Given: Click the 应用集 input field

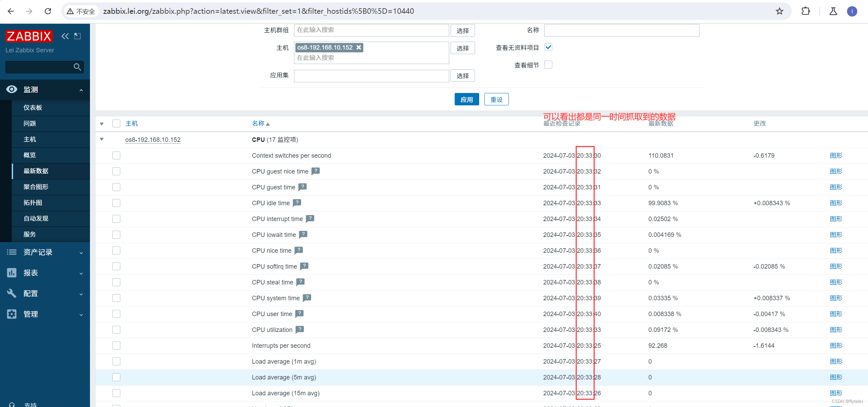Looking at the screenshot, I should pyautogui.click(x=371, y=76).
